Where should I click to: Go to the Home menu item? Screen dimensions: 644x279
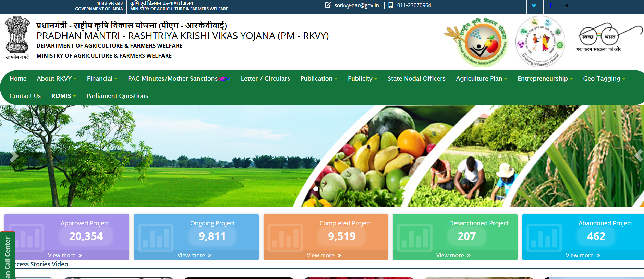pyautogui.click(x=18, y=79)
